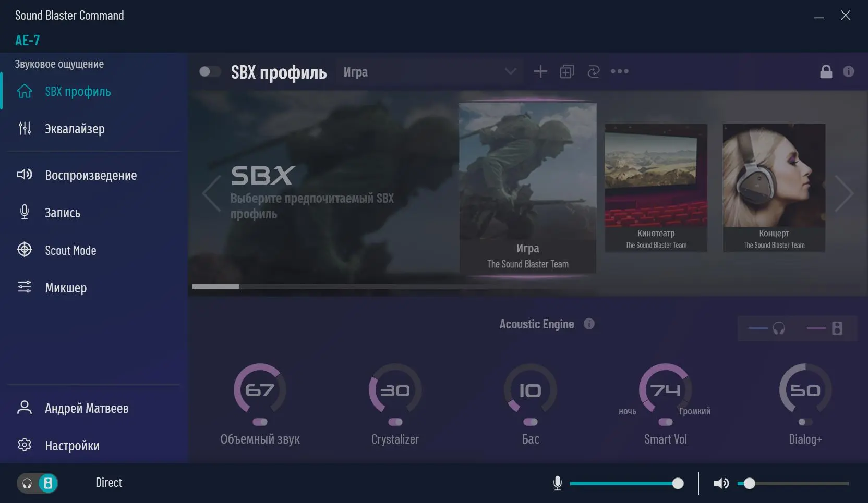The height and width of the screenshot is (503, 868).
Task: Select the Концерт profile card
Action: point(774,188)
